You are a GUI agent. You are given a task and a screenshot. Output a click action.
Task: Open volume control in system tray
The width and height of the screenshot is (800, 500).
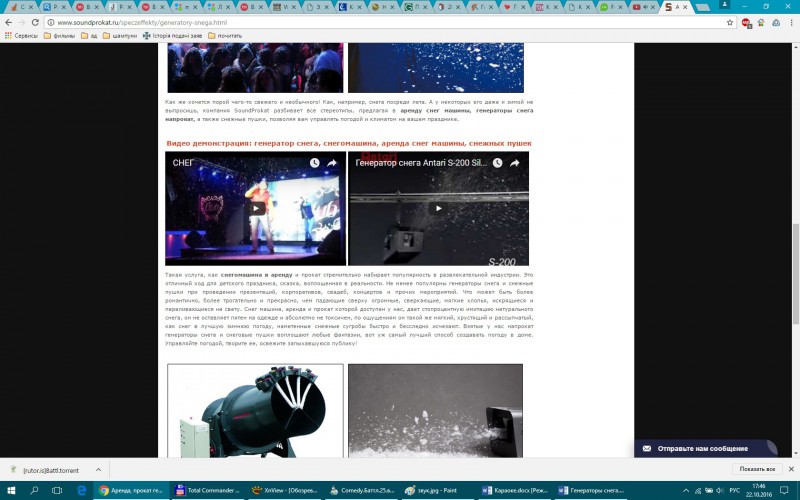[x=720, y=490]
